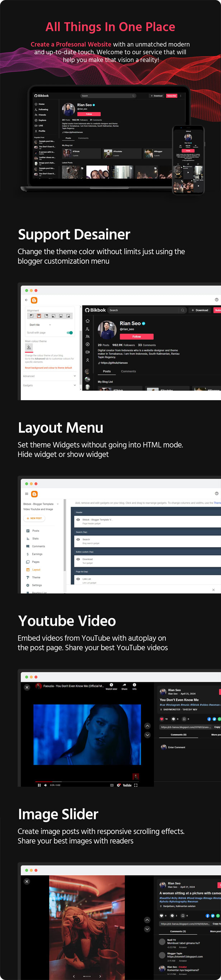Share video post to Facebook
This screenshot has width=221, height=980.
[209, 718]
